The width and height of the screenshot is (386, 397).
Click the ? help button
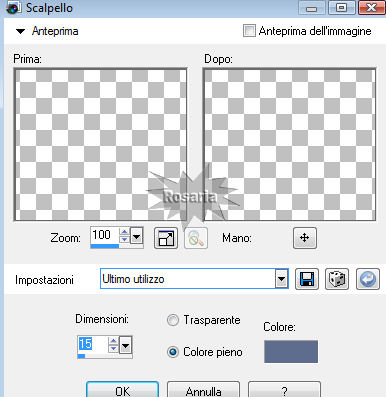[284, 390]
